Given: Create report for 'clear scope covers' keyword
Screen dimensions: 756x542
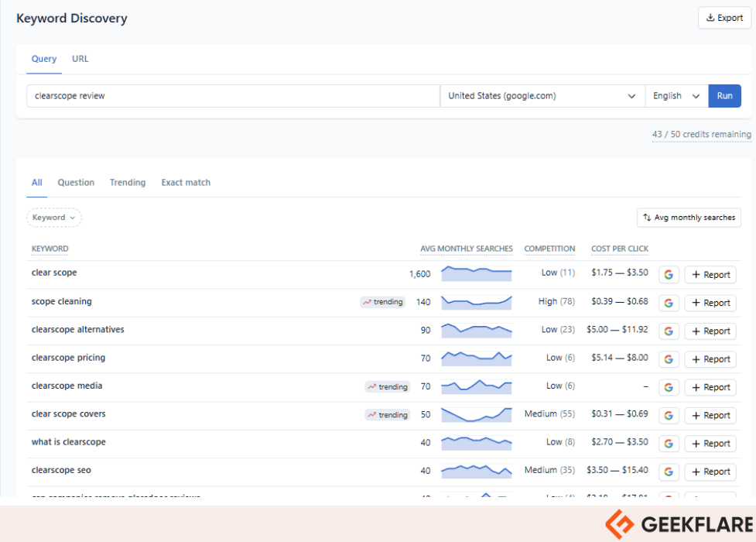Looking at the screenshot, I should (x=710, y=416).
